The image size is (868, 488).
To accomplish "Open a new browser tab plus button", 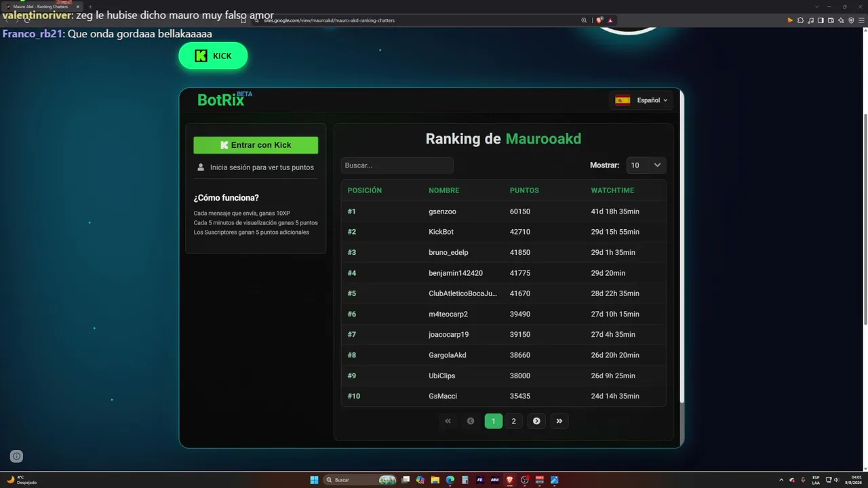I will (90, 7).
